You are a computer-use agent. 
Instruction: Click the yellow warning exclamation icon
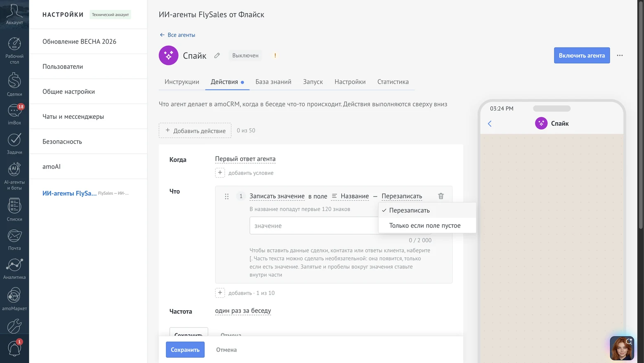tap(275, 55)
